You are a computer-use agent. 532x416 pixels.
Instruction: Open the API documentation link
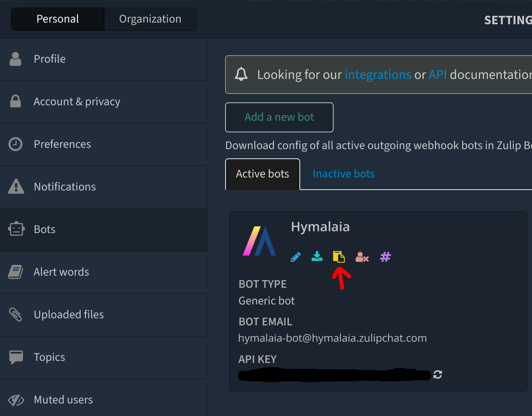(x=438, y=75)
